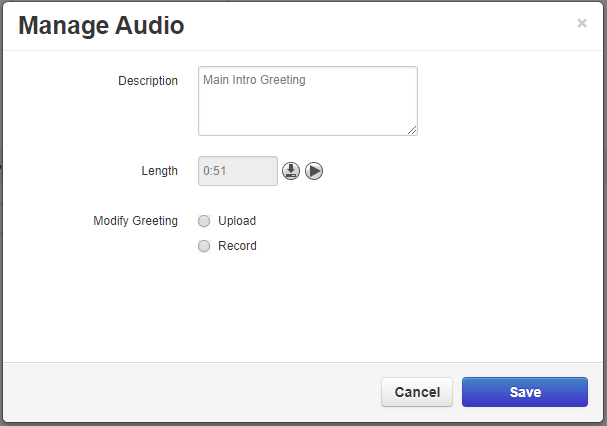Click the Manage Audio dialog title

coord(101,26)
